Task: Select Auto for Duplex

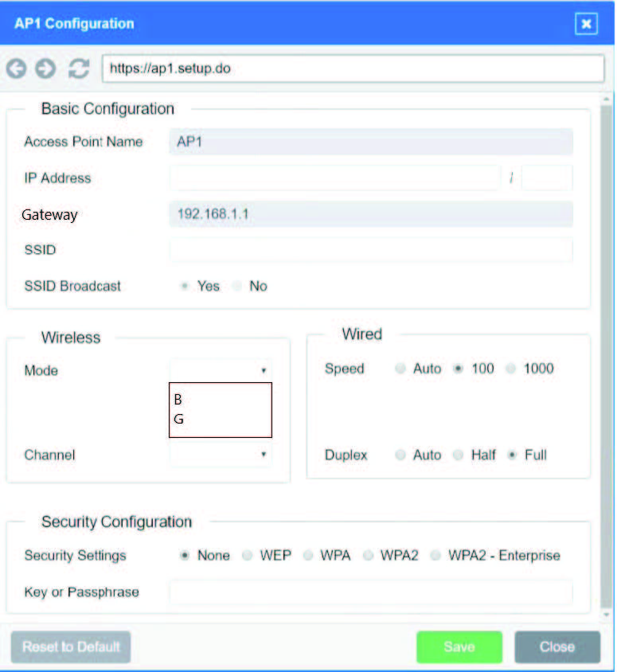Action: pyautogui.click(x=400, y=455)
